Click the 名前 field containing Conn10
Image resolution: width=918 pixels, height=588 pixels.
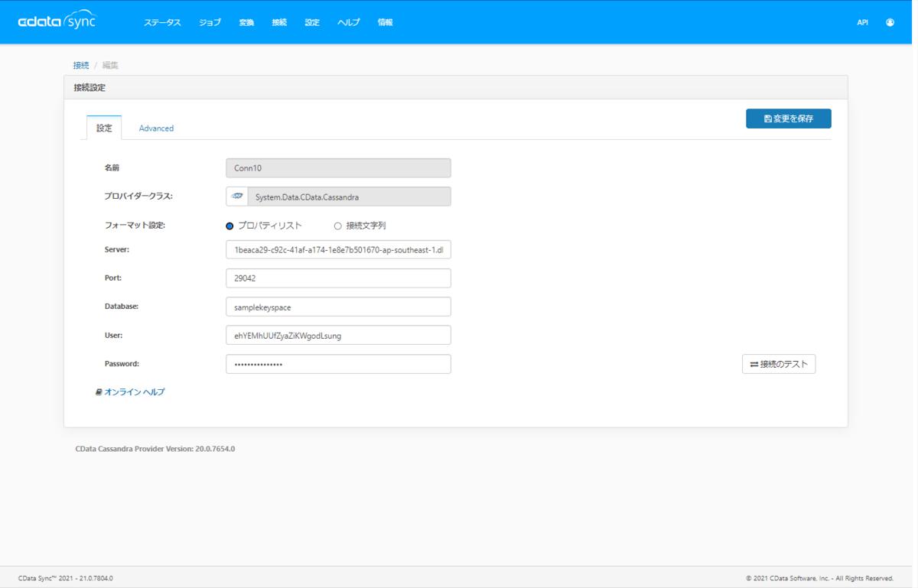[338, 168]
